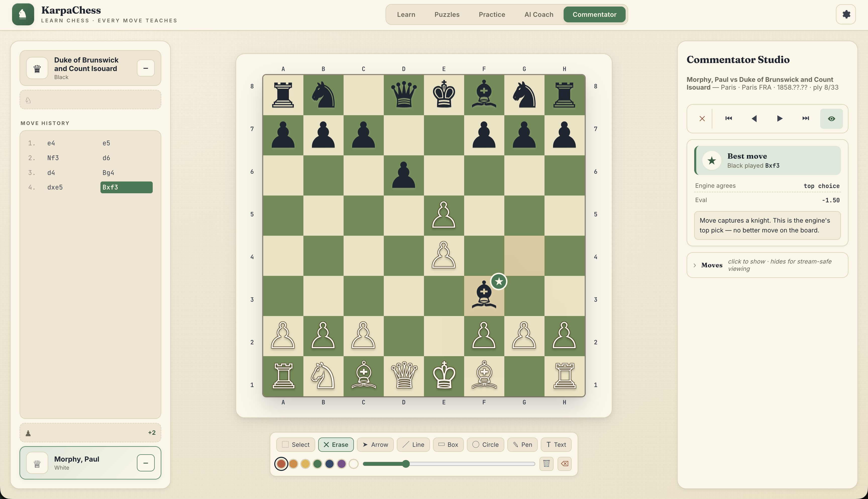Open the AI Coach tab
The height and width of the screenshot is (499, 868).
538,14
